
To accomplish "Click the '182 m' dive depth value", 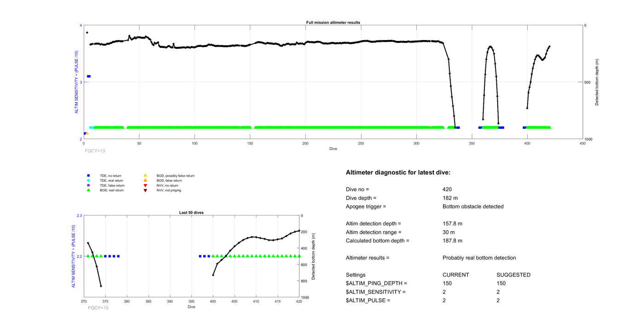I will click(450, 198).
